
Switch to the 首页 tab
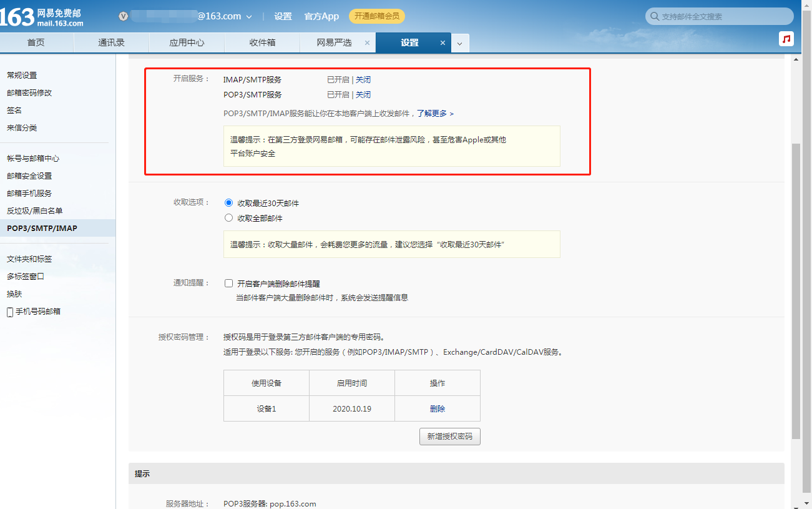[x=36, y=43]
